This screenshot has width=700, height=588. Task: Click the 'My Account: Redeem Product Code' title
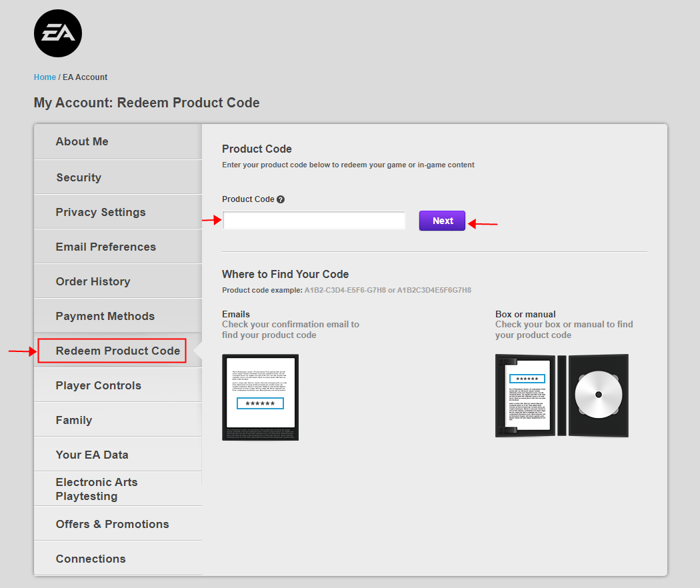click(147, 103)
